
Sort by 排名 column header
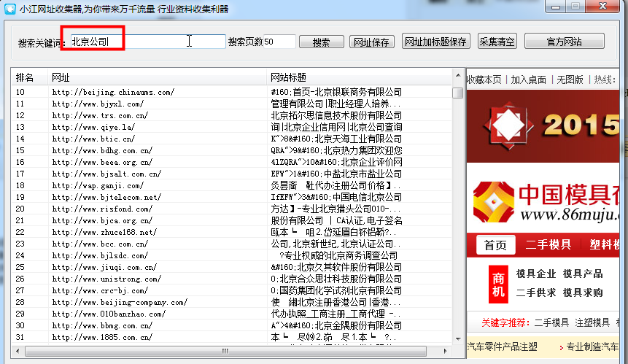coord(30,77)
